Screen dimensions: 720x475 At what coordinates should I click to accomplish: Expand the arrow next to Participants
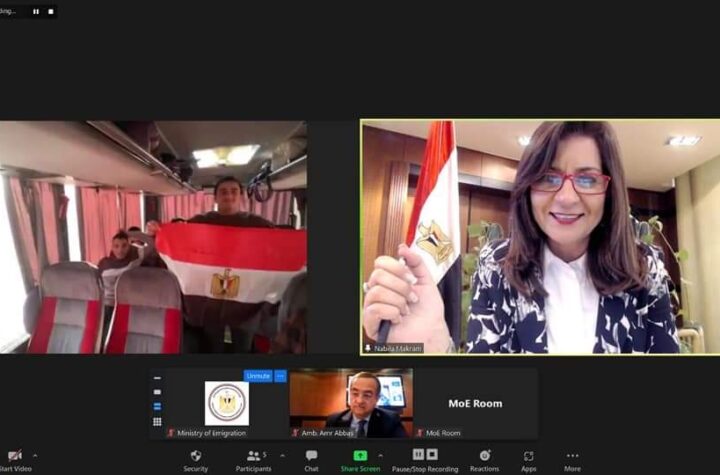point(282,455)
